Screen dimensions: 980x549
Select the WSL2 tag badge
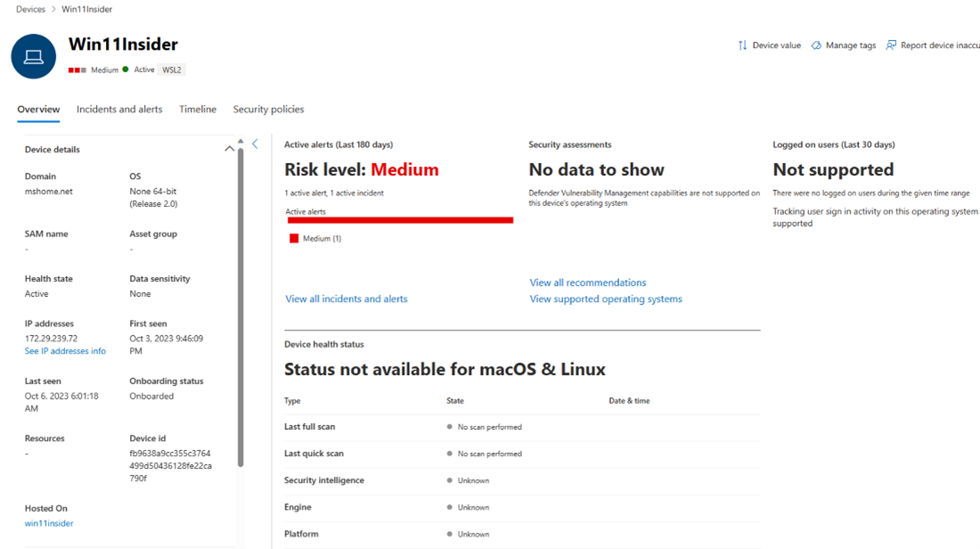[x=171, y=70]
